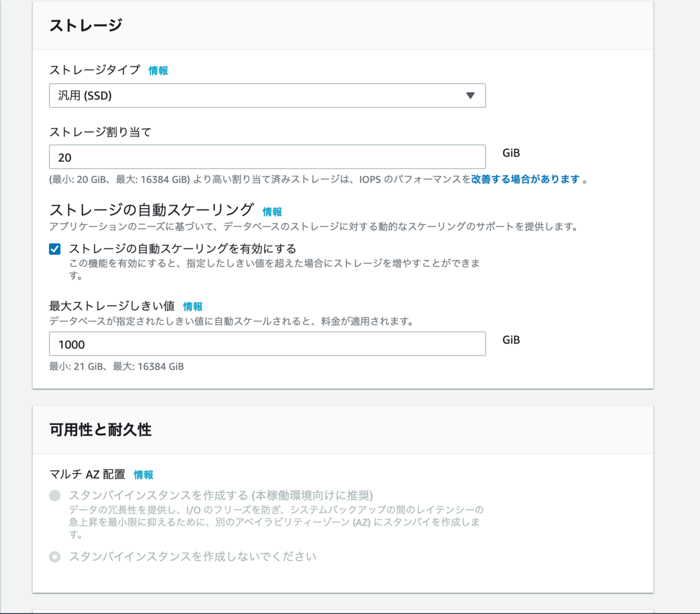Click 情報 next to 最大ストレージしきい値
This screenshot has width=700, height=614.
(192, 306)
